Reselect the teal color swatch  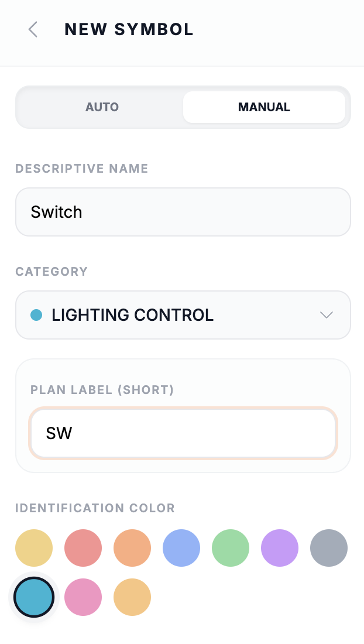pos(34,597)
